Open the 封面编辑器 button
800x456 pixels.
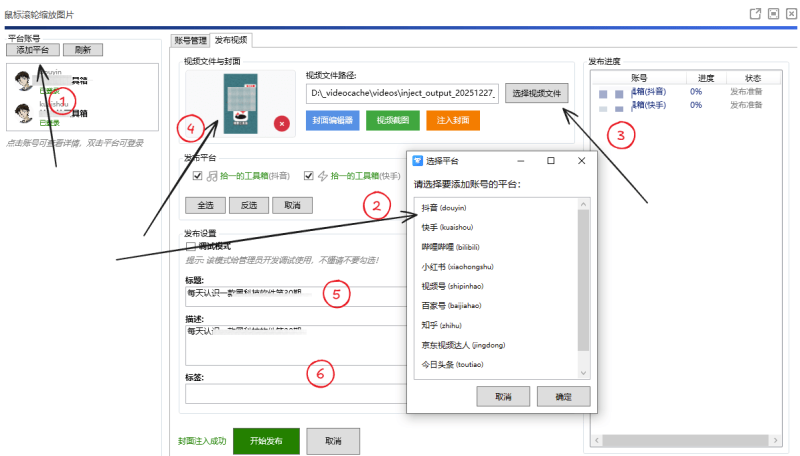[x=333, y=120]
